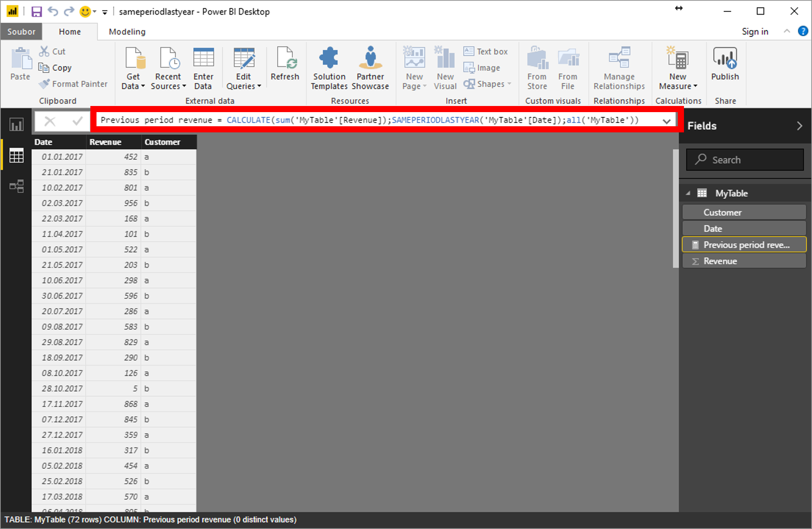Click the Revenue column header

tap(114, 142)
